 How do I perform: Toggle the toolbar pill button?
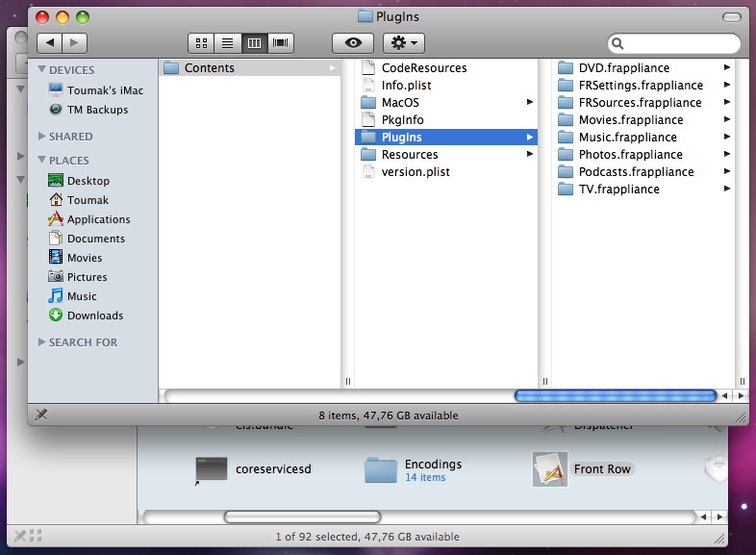coord(731,17)
